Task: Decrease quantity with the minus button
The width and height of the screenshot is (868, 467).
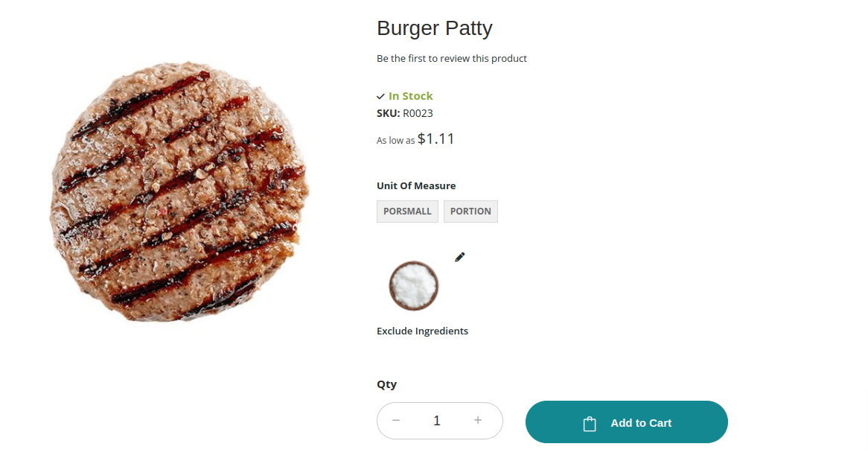Action: [x=396, y=421]
